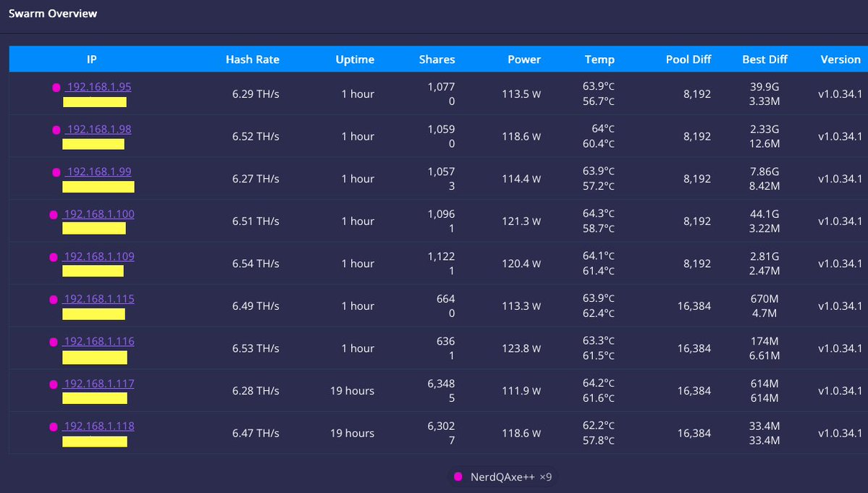Open miner link 192.168.1.115
Image resolution: width=868 pixels, height=493 pixels.
pyautogui.click(x=98, y=299)
